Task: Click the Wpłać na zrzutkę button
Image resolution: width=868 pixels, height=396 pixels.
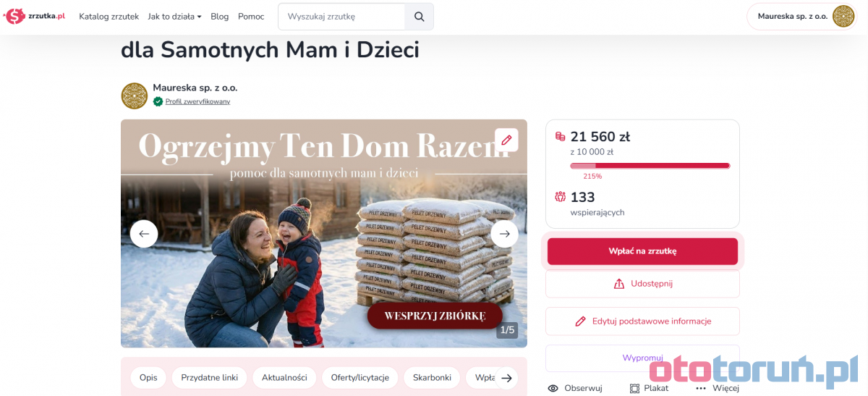Action: pos(642,251)
